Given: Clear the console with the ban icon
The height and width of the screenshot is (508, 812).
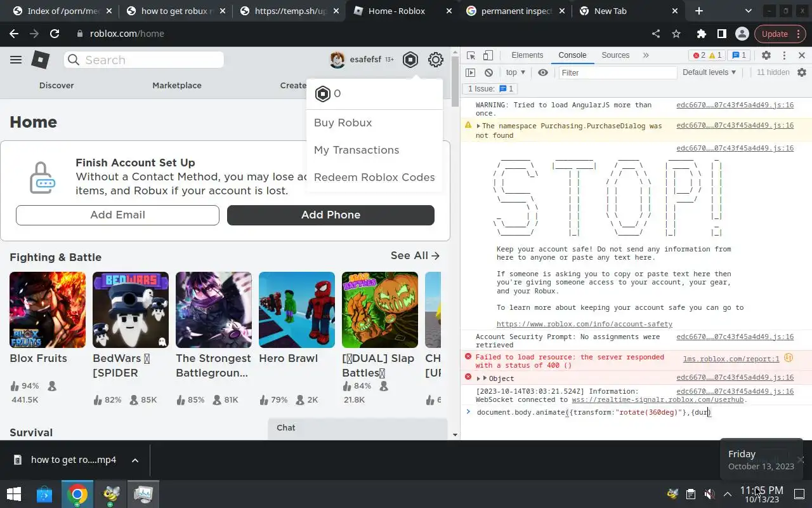Looking at the screenshot, I should [488, 72].
